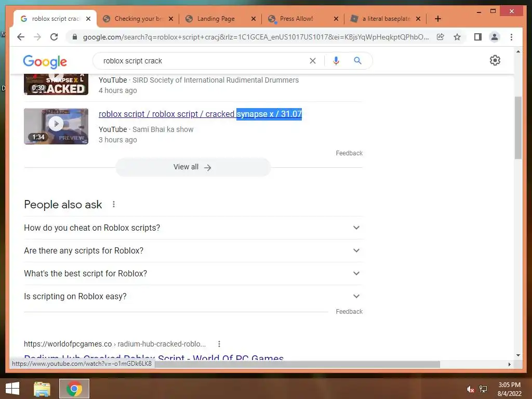The width and height of the screenshot is (532, 399).
Task: Open the taskbar clock and date
Action: point(509,389)
